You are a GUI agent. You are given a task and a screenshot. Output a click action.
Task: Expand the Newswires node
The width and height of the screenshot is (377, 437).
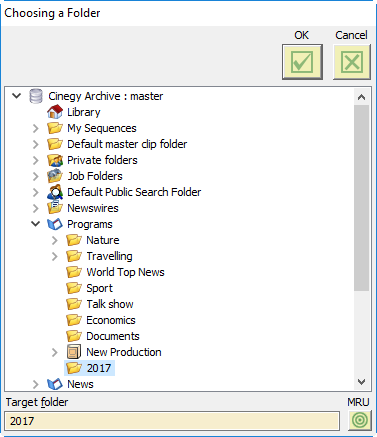tap(36, 208)
